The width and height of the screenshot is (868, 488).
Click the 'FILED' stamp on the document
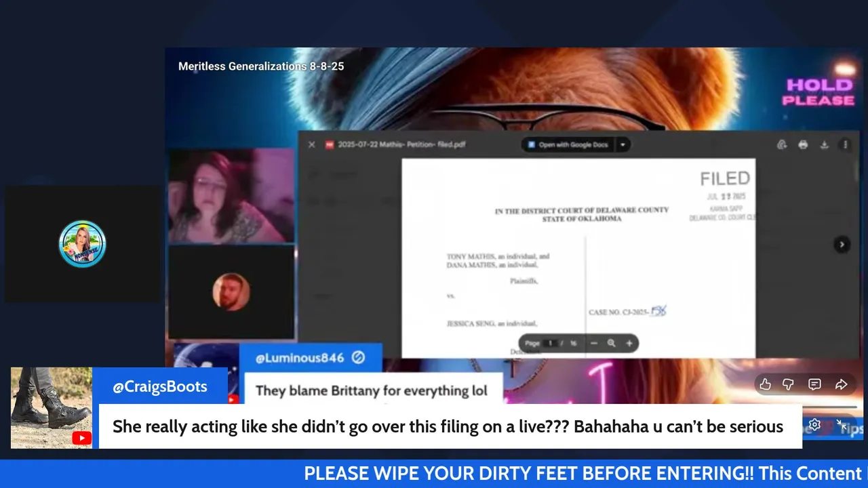coord(725,179)
